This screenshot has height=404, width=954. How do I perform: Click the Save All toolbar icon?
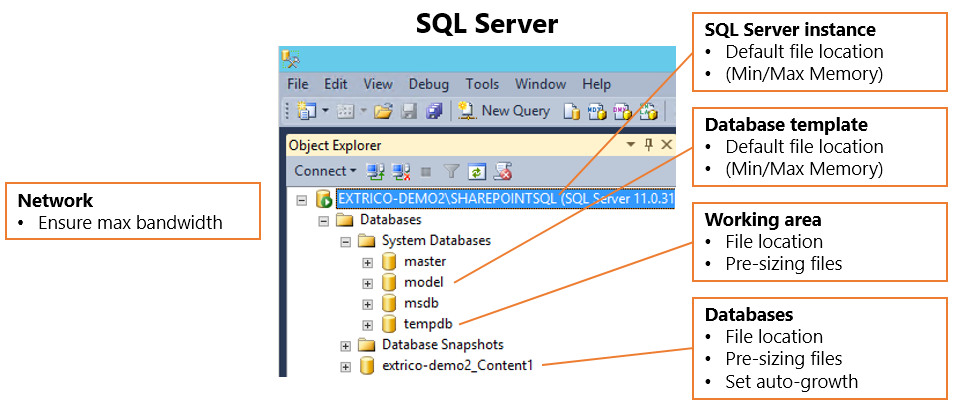click(x=433, y=111)
